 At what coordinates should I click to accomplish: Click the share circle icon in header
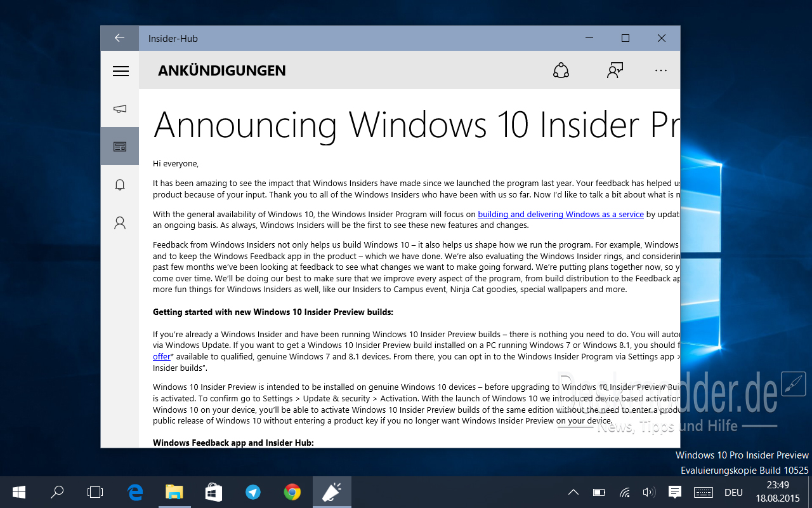click(561, 70)
